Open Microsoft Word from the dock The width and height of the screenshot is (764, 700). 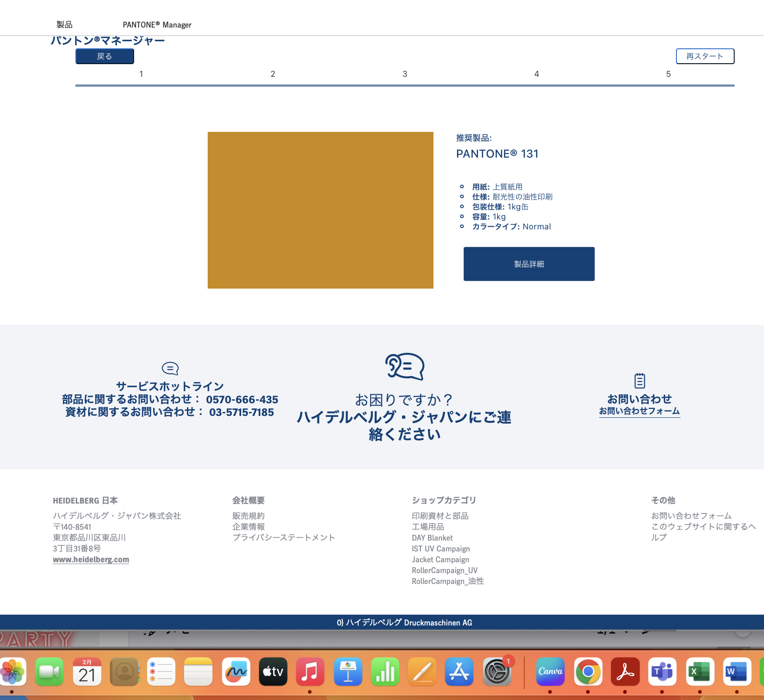pyautogui.click(x=737, y=672)
